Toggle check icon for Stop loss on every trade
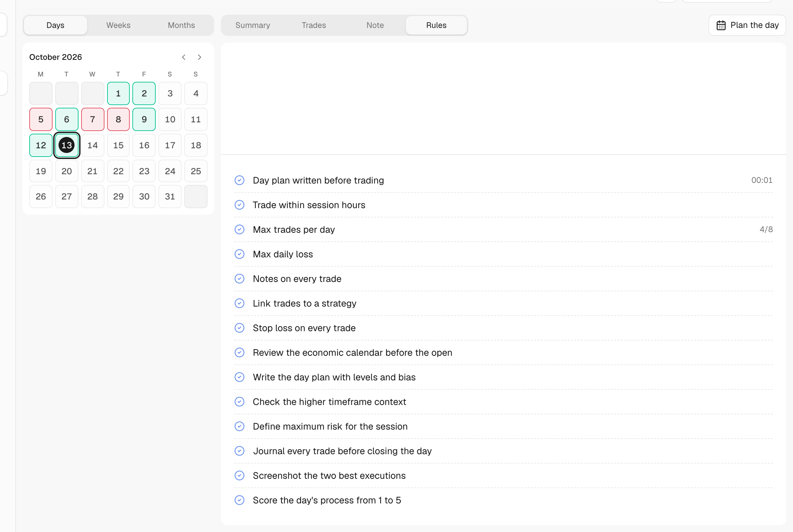793x532 pixels. 239,328
